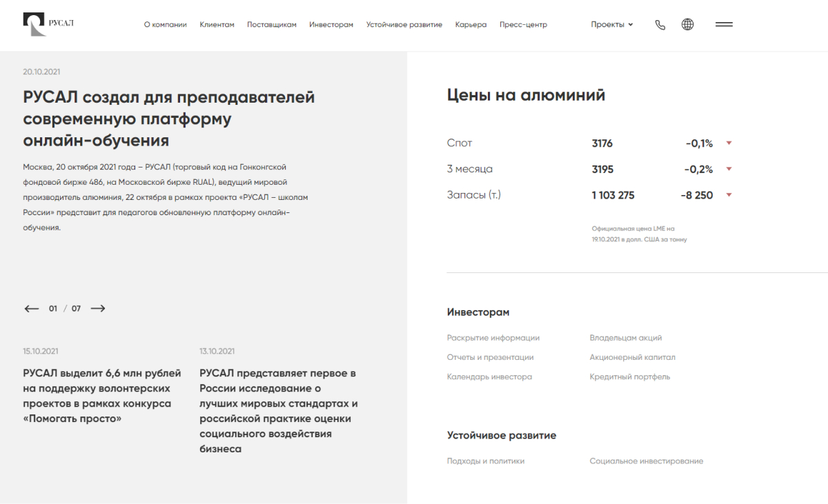Open the Клиентам menu item
Viewport: 828px width, 504px height.
[x=217, y=24]
